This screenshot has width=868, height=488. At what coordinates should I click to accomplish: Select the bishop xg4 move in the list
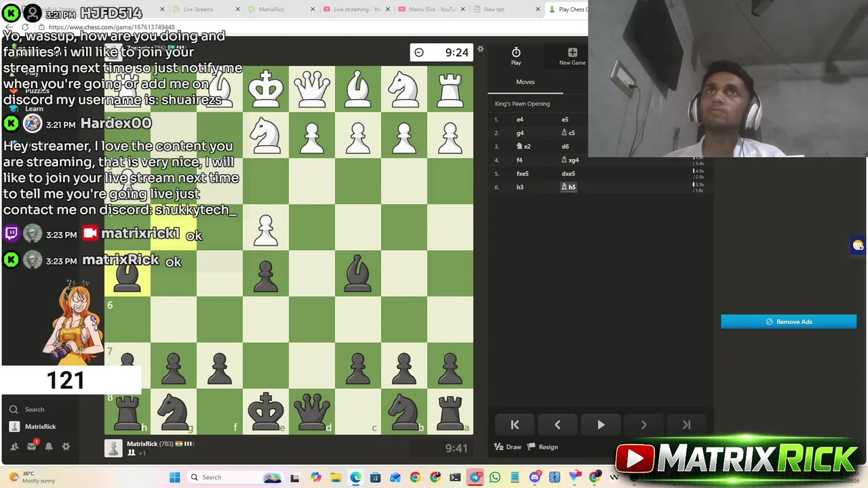click(570, 160)
